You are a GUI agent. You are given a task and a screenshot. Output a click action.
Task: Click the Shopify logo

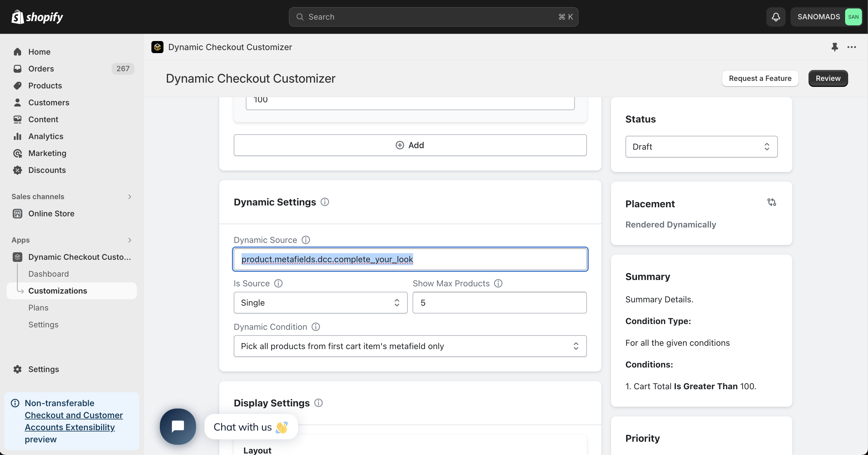click(37, 17)
